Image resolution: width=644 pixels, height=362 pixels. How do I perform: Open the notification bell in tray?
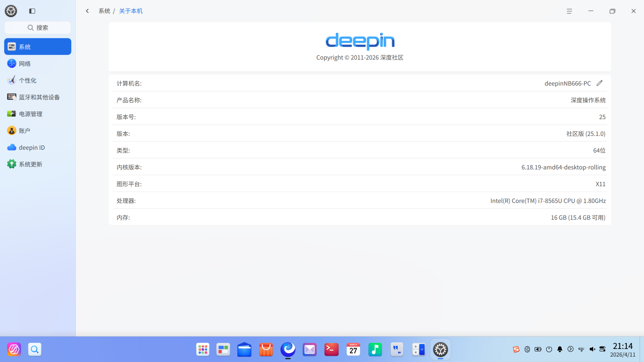560,349
